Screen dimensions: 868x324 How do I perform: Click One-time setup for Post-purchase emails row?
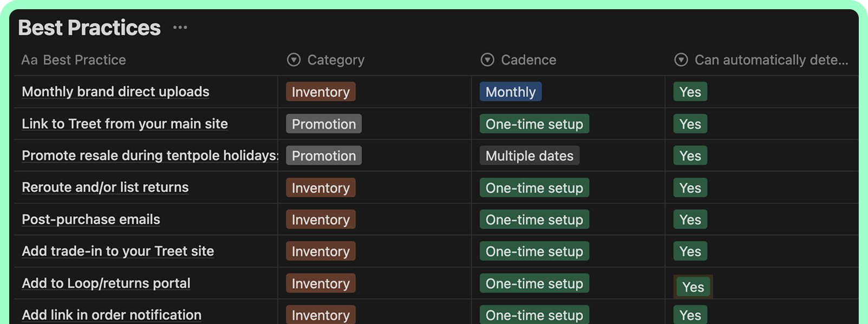point(534,219)
